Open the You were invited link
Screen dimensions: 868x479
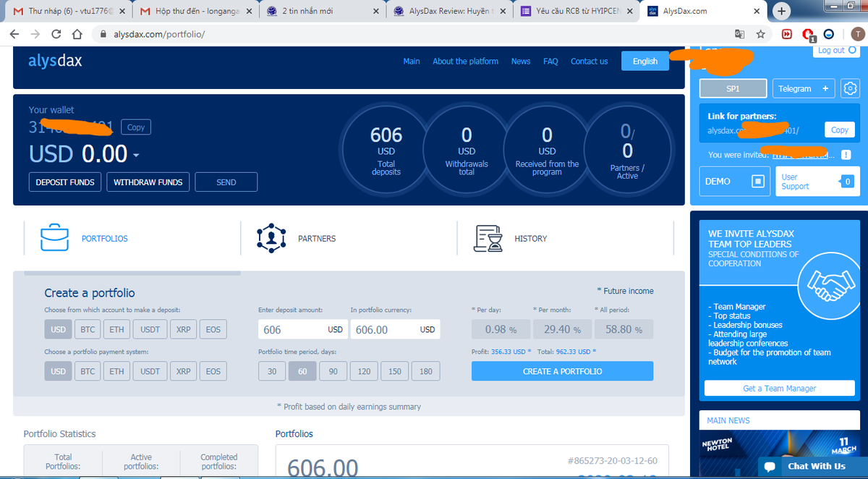coord(804,155)
